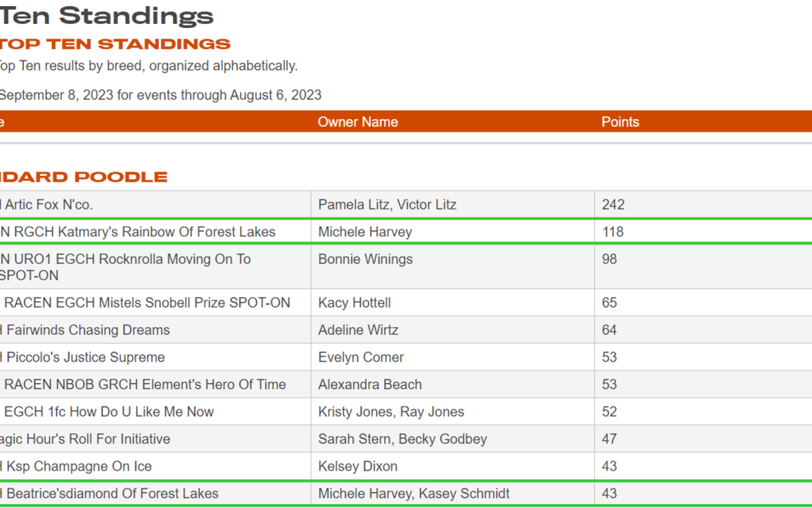
Task: Click on owner Kacy Hottell
Action: pos(354,303)
